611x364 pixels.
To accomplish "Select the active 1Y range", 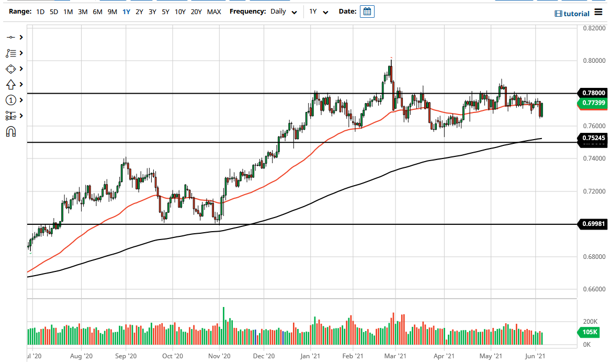I will [126, 12].
